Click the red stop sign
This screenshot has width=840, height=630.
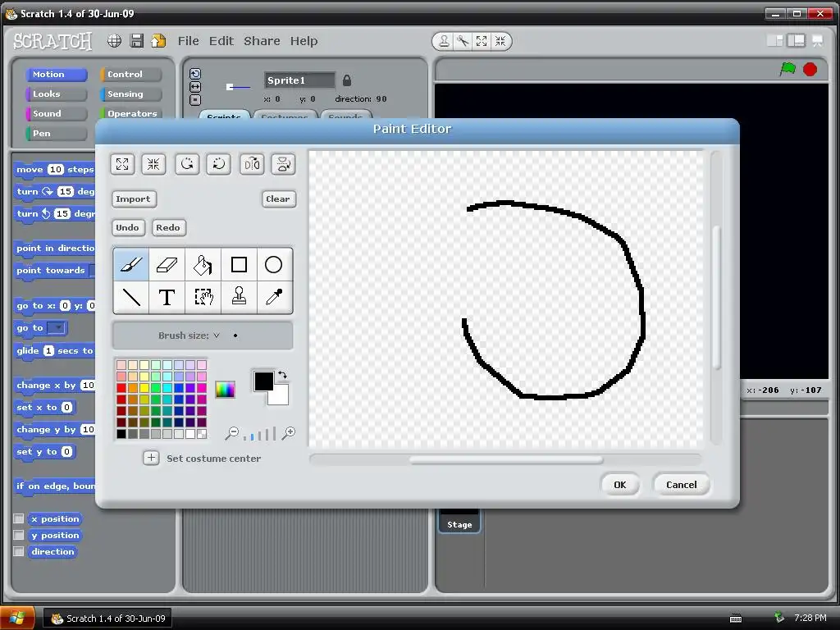click(x=810, y=69)
